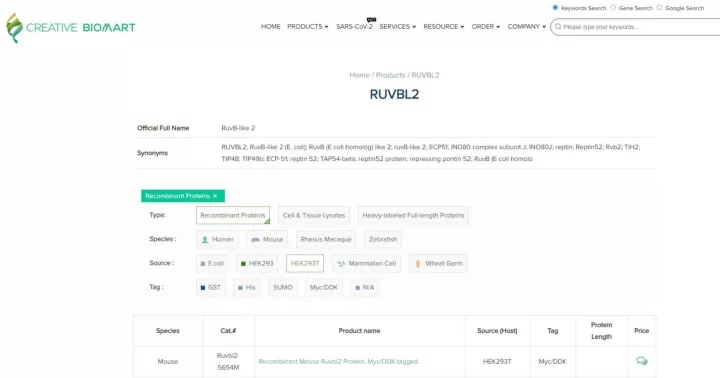
Task: Expand the SERVICES dropdown menu
Action: click(398, 27)
